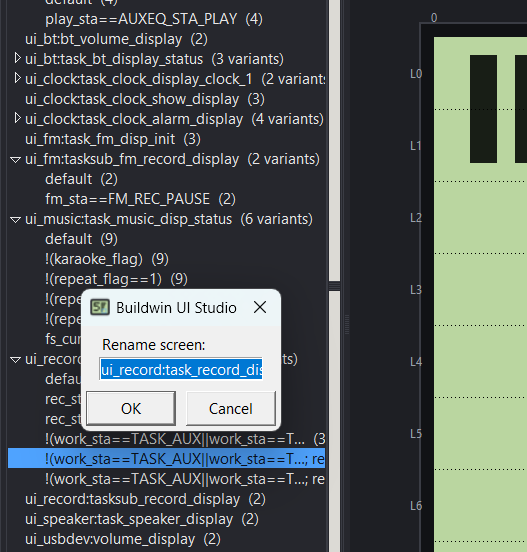The image size is (527, 552).
Task: Select ui_music:task_music_disp_status (6 variants)
Action: 169,219
